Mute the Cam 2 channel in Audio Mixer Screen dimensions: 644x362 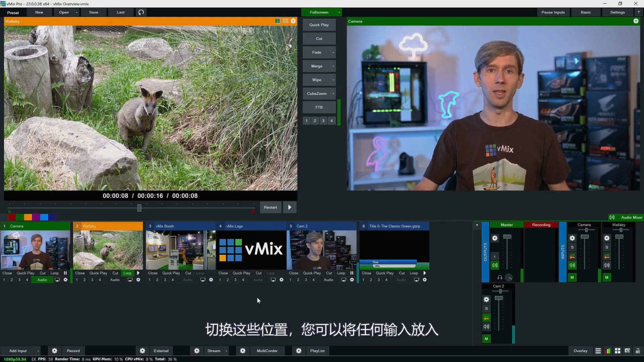[x=486, y=339]
